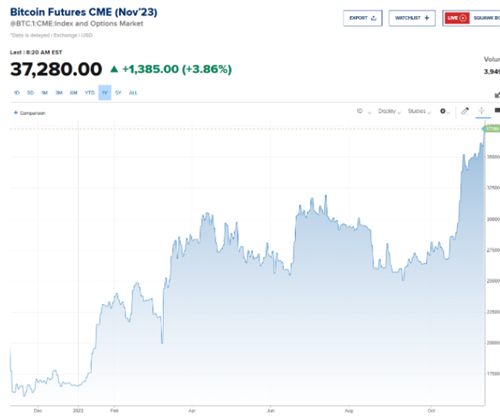Select the 5D time range
The height and width of the screenshot is (416, 500).
(x=30, y=93)
